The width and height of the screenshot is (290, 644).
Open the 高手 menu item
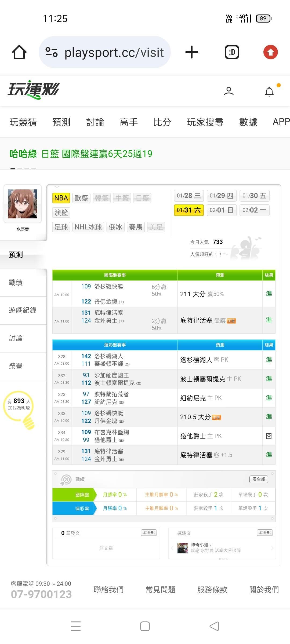(x=129, y=122)
